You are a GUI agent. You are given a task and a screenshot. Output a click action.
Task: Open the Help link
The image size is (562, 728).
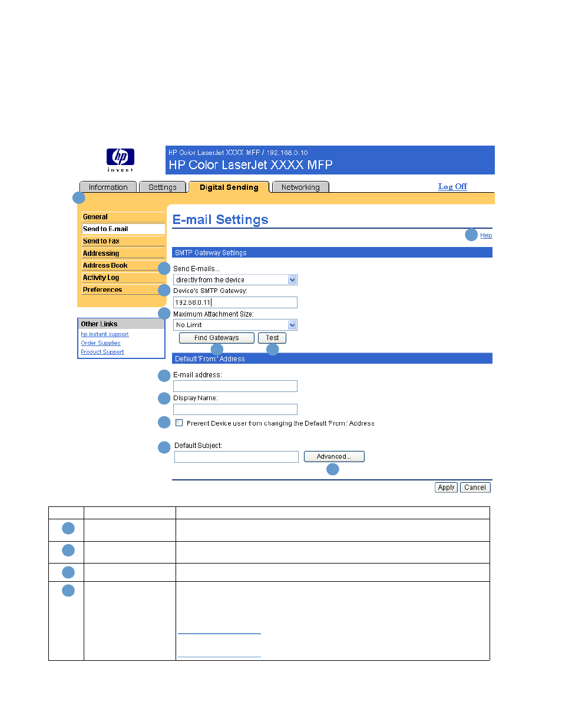[x=486, y=235]
